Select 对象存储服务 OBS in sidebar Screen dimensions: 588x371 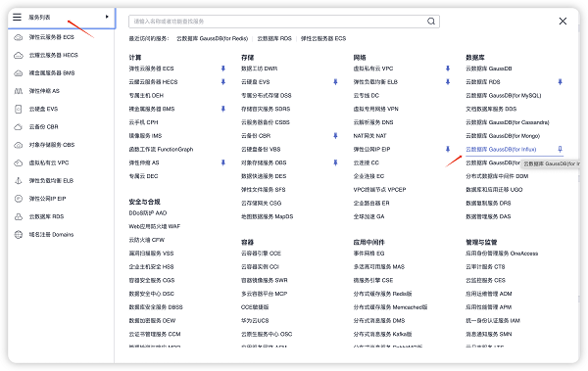point(52,145)
